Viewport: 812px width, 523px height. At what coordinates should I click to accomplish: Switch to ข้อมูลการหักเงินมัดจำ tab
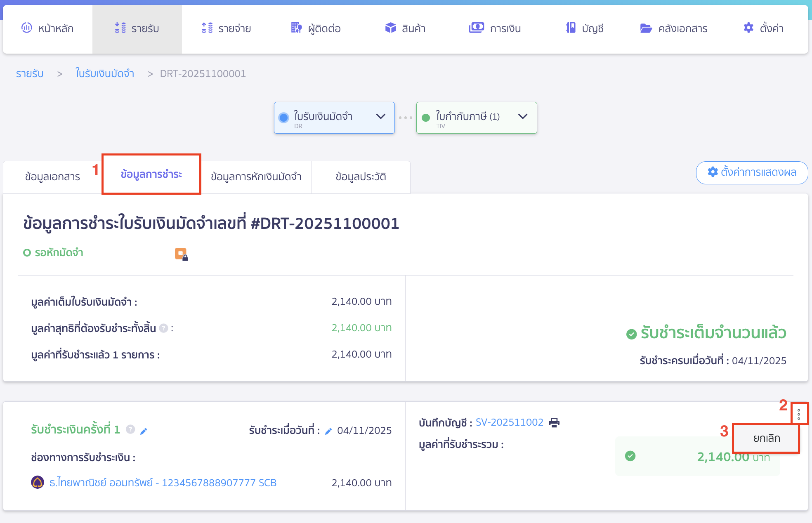pos(256,177)
